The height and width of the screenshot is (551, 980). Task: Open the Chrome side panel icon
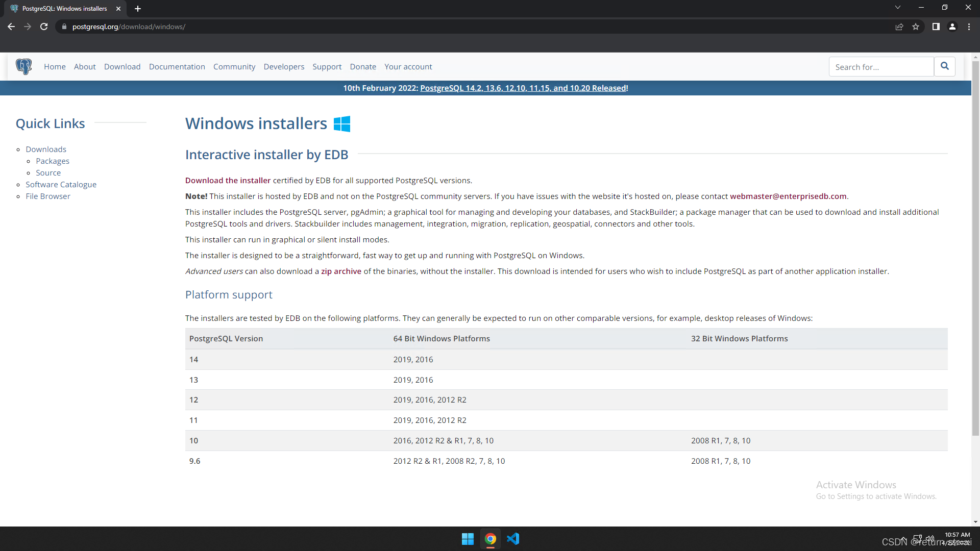click(936, 27)
